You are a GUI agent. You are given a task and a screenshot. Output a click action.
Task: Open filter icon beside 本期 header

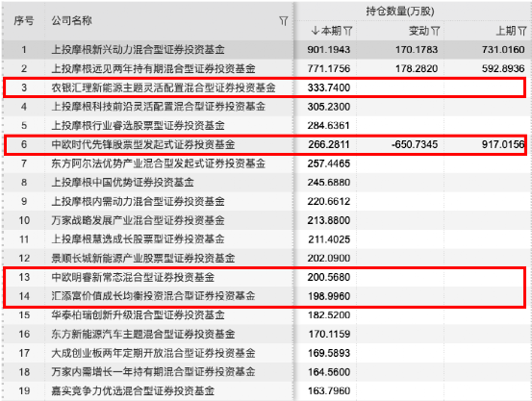tap(347, 31)
